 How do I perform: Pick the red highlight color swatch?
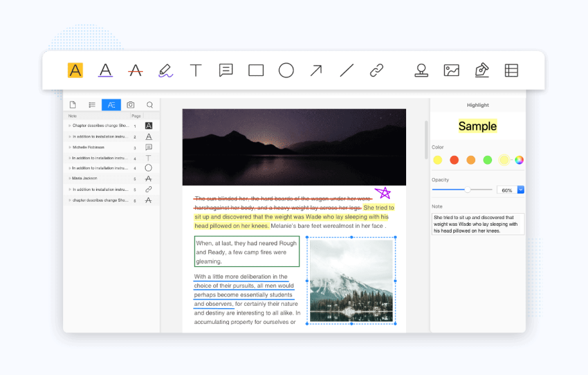tap(454, 161)
